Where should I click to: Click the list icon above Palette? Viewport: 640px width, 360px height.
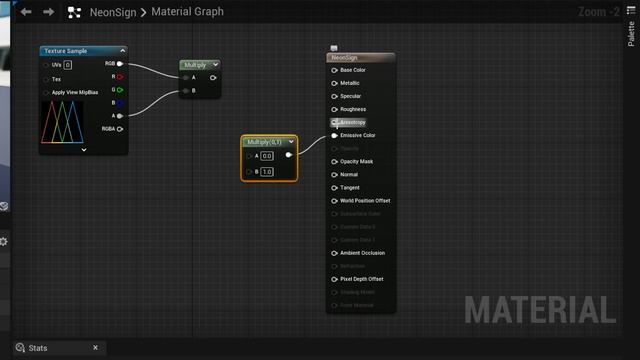coord(631,11)
